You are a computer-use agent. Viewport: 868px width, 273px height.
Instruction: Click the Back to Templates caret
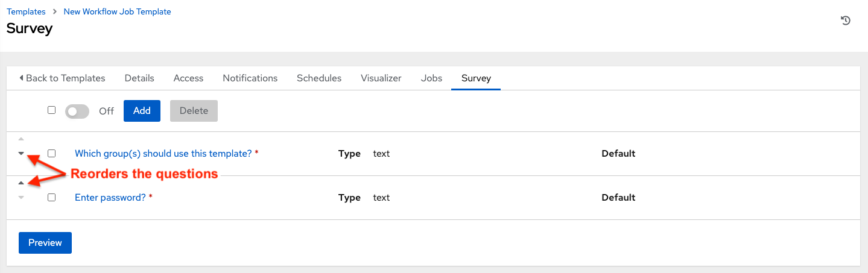(x=22, y=78)
